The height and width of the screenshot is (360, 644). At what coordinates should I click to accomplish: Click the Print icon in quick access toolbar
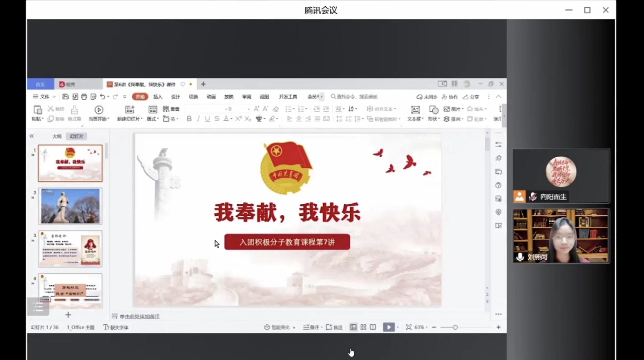pyautogui.click(x=84, y=97)
